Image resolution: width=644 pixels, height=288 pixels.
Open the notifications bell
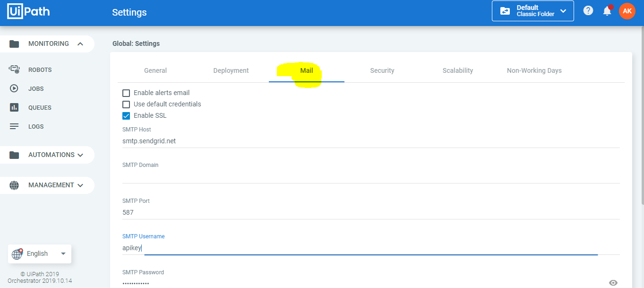coord(607,10)
